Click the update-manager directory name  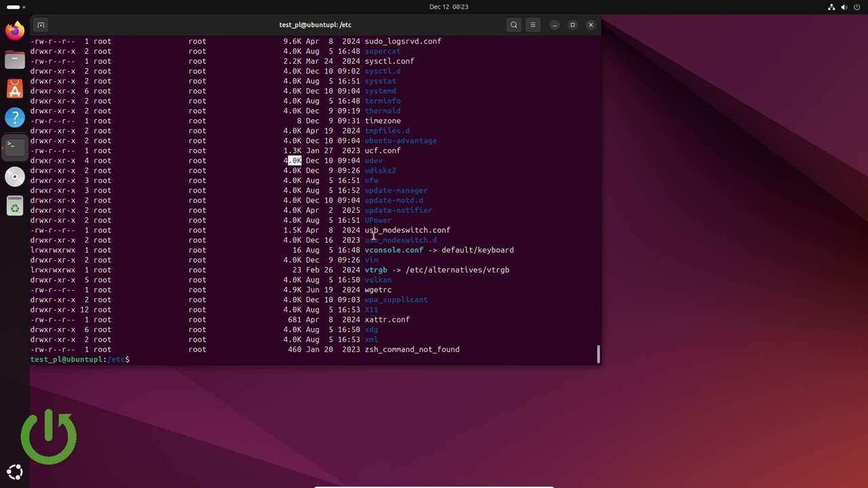[396, 190]
